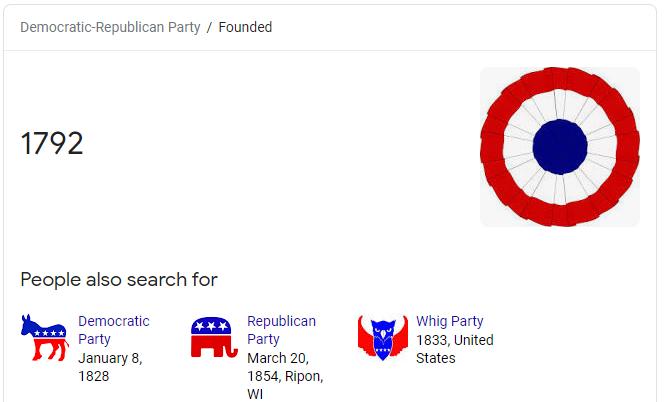Click the 1792 founding year answer
The image size is (666, 402).
tap(52, 143)
